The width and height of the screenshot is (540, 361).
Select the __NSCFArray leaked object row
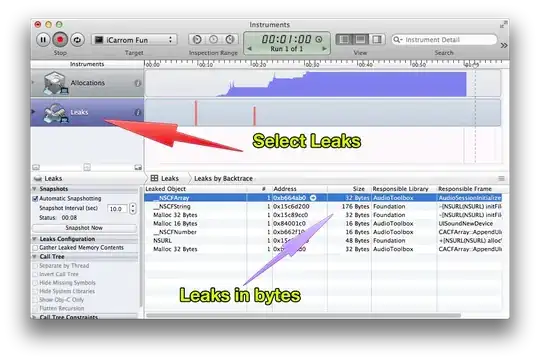click(323, 198)
